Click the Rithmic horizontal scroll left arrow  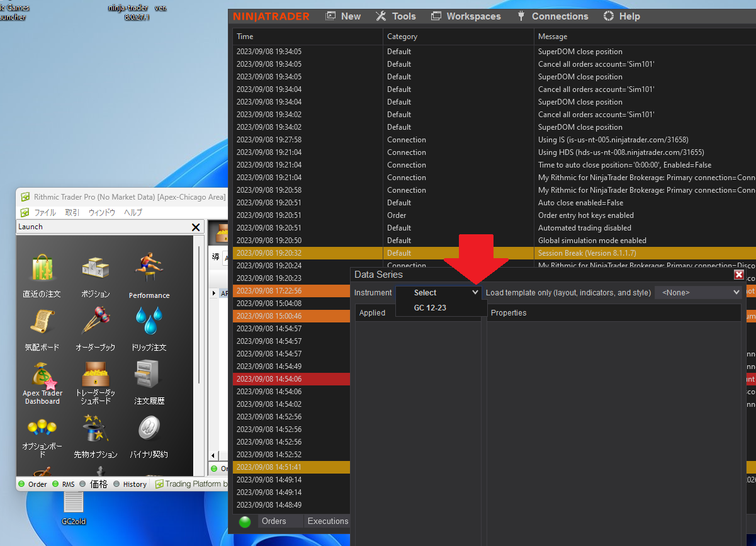click(x=213, y=456)
